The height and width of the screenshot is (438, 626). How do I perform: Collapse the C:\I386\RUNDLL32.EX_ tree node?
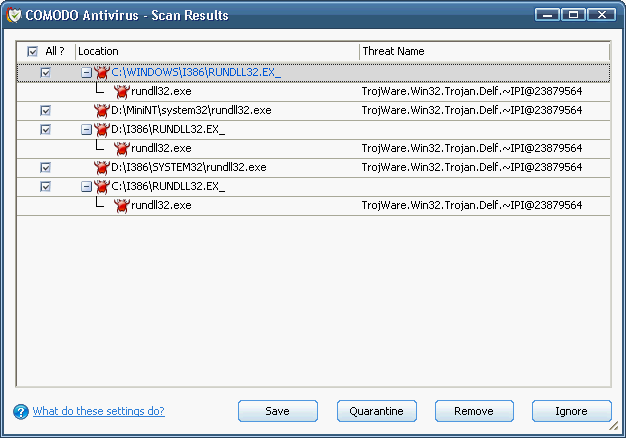pos(86,187)
